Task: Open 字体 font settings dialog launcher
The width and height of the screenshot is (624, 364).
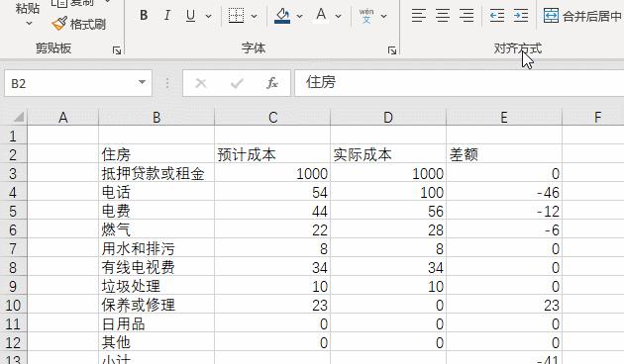Action: pyautogui.click(x=392, y=50)
